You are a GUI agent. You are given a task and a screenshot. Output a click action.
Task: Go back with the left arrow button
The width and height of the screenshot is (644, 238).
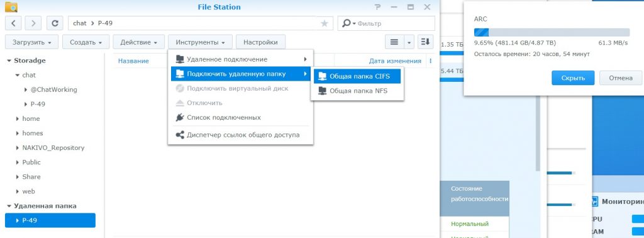pos(13,23)
